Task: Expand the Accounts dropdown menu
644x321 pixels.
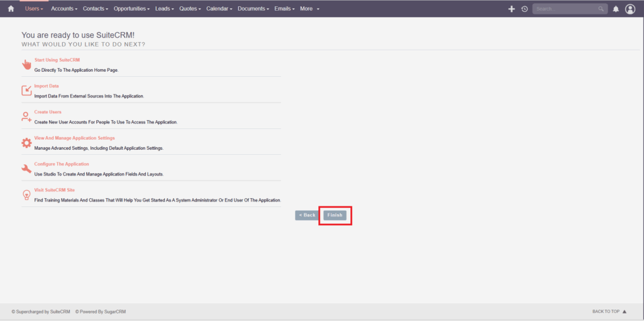Action: [x=64, y=9]
